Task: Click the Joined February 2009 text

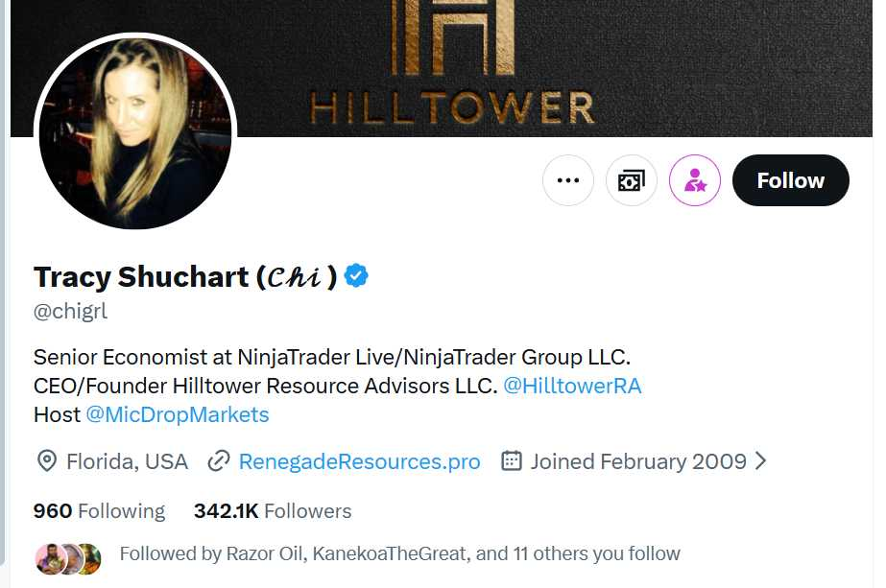Action: (638, 461)
